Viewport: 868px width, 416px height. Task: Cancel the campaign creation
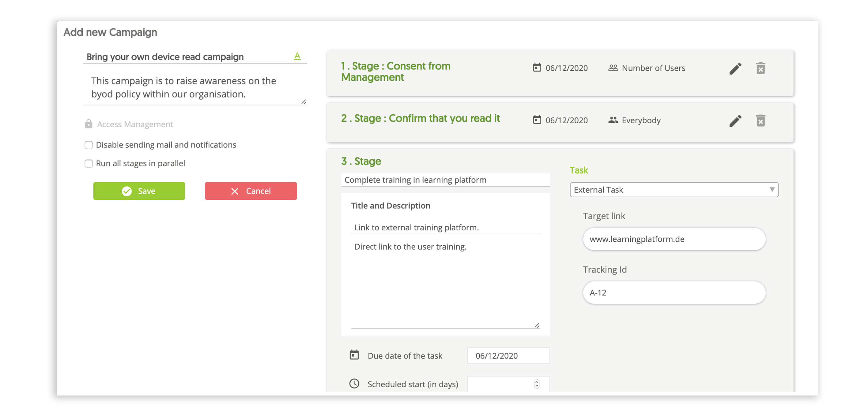click(x=251, y=191)
